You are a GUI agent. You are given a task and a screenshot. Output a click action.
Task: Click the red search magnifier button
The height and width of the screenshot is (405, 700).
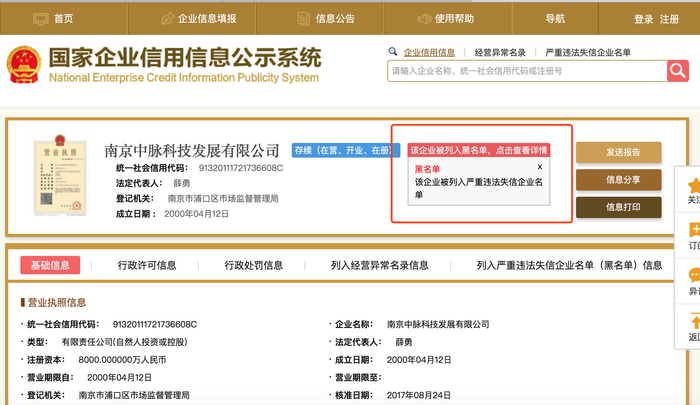coord(678,71)
